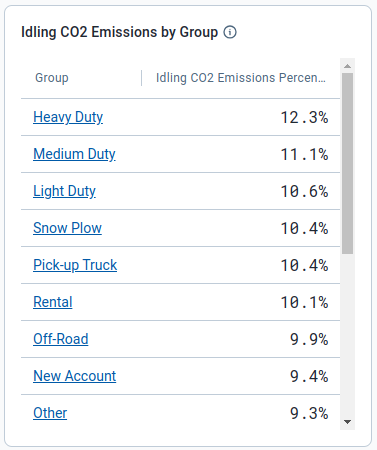Click the scrollbar track below the thumb
This screenshot has width=377, height=450.
[347, 335]
